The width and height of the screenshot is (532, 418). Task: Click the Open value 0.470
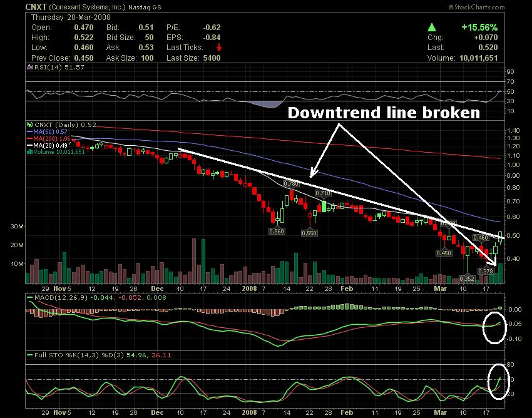click(84, 28)
